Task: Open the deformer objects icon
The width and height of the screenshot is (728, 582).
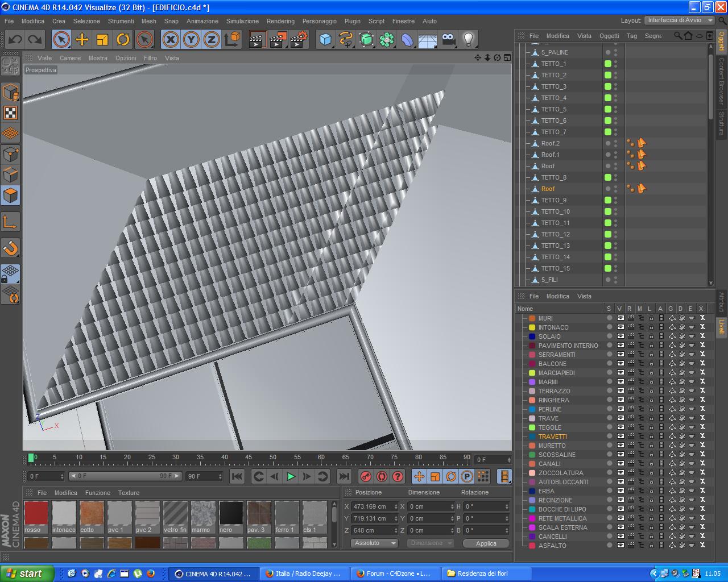Action: pos(407,40)
